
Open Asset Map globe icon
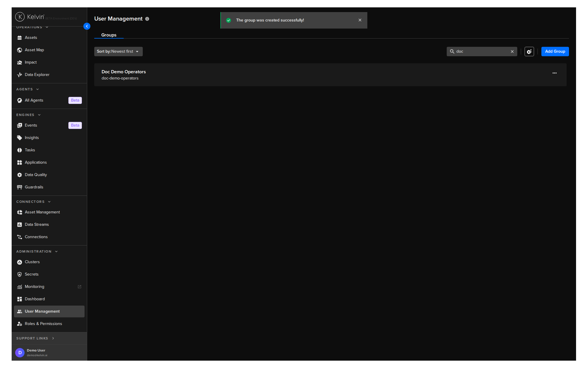[20, 50]
